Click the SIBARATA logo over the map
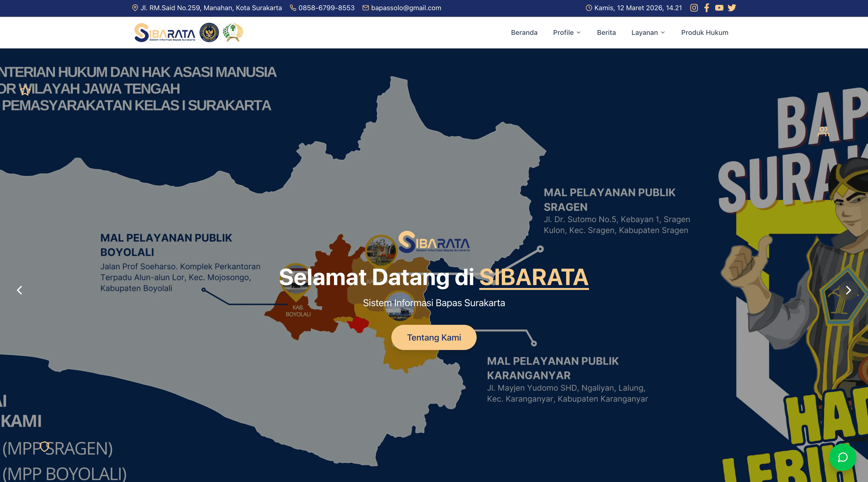 (x=434, y=242)
